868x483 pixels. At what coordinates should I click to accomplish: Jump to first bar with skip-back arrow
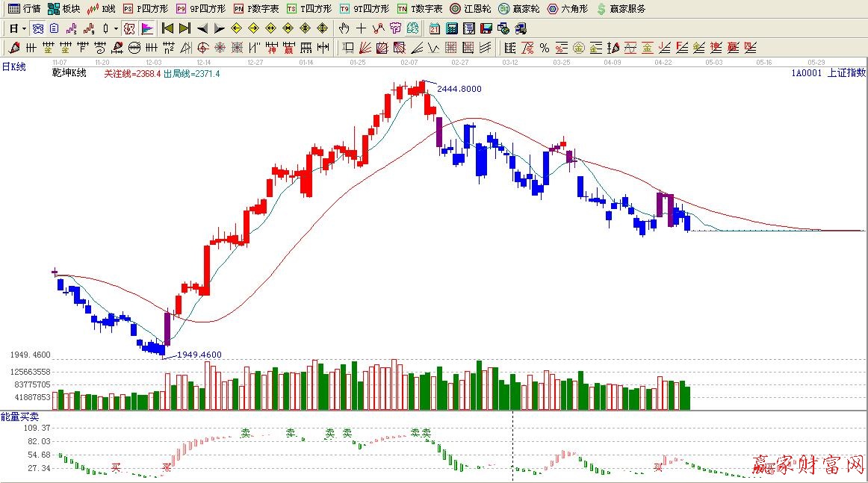(x=167, y=28)
